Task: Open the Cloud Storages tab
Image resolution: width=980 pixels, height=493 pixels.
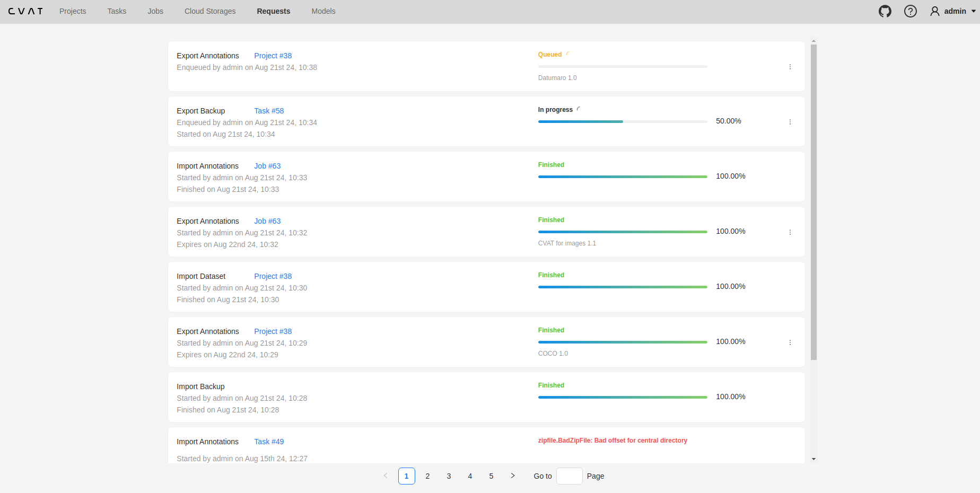Action: tap(210, 11)
